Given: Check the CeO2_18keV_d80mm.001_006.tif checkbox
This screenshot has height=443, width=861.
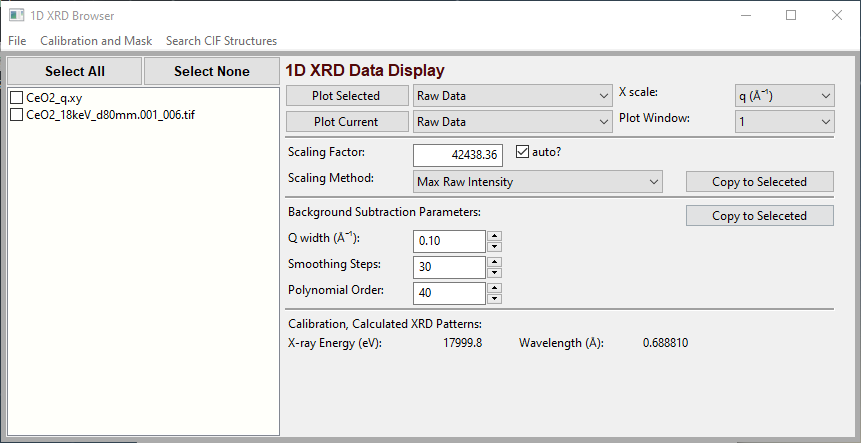Looking at the screenshot, I should pos(16,115).
